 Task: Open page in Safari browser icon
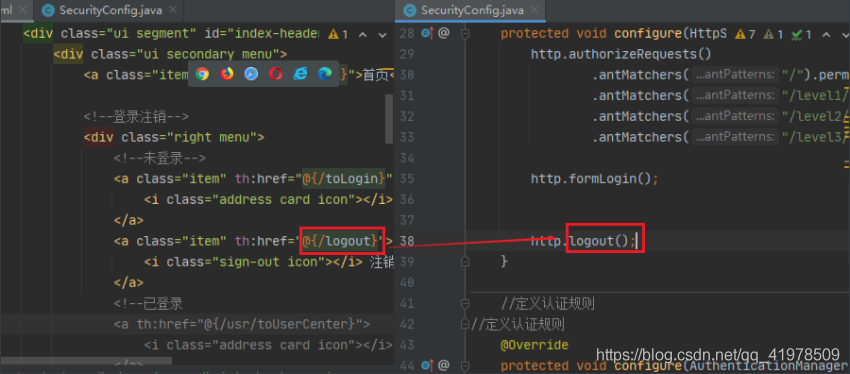point(251,74)
